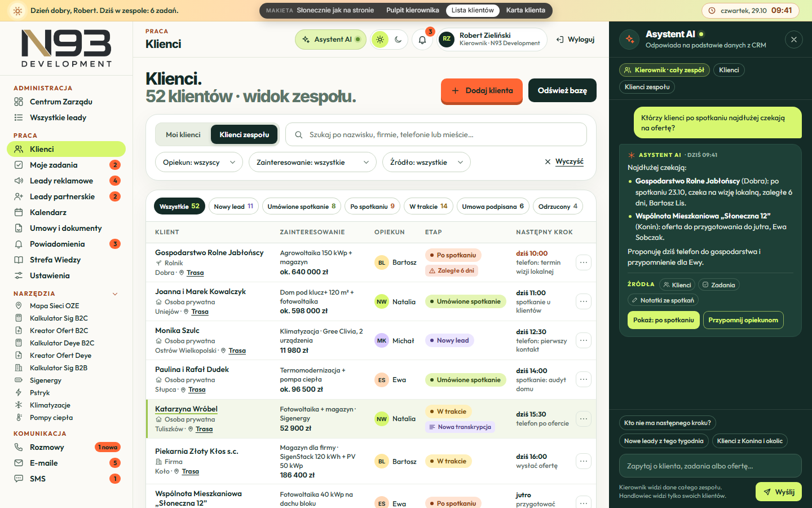Click the client search field
The width and height of the screenshot is (812, 508).
point(436,134)
